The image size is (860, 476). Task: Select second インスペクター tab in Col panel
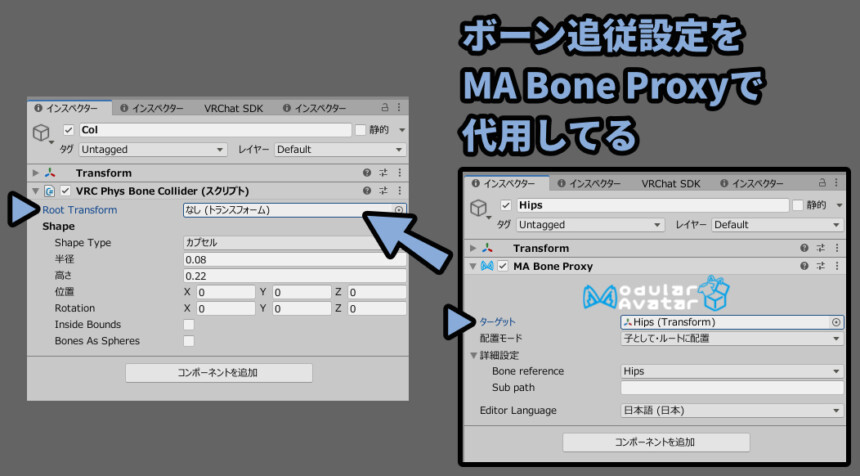pos(151,108)
